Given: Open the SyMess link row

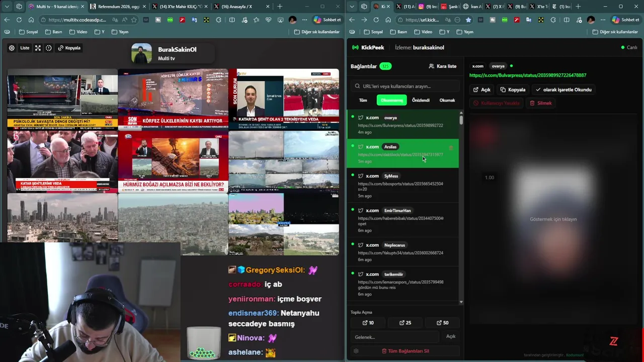Looking at the screenshot, I should 403,185.
